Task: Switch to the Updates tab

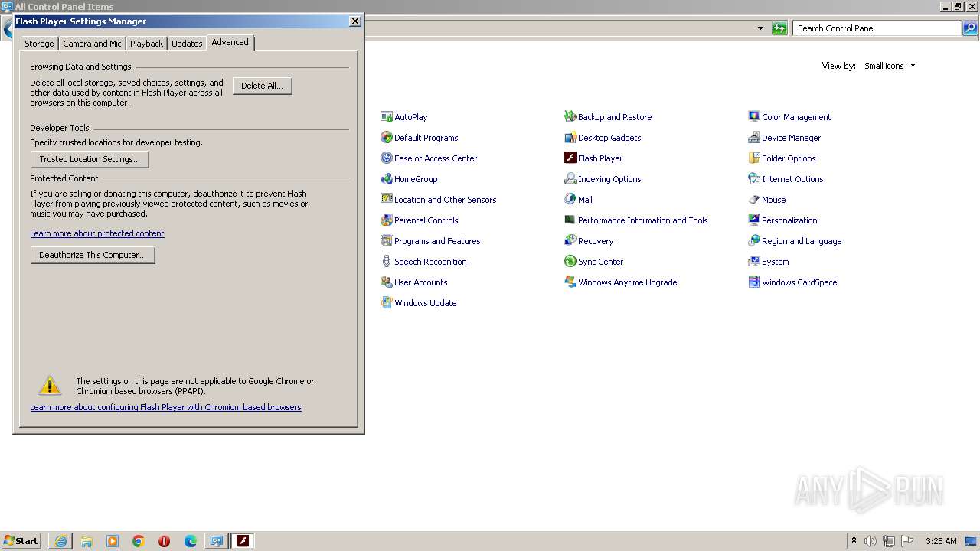Action: (x=187, y=44)
